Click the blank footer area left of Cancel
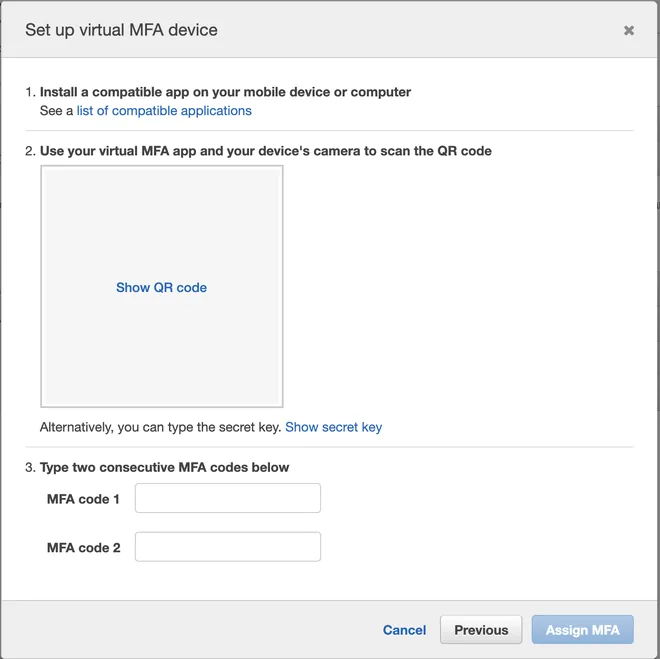Image resolution: width=660 pixels, height=659 pixels. 189,630
